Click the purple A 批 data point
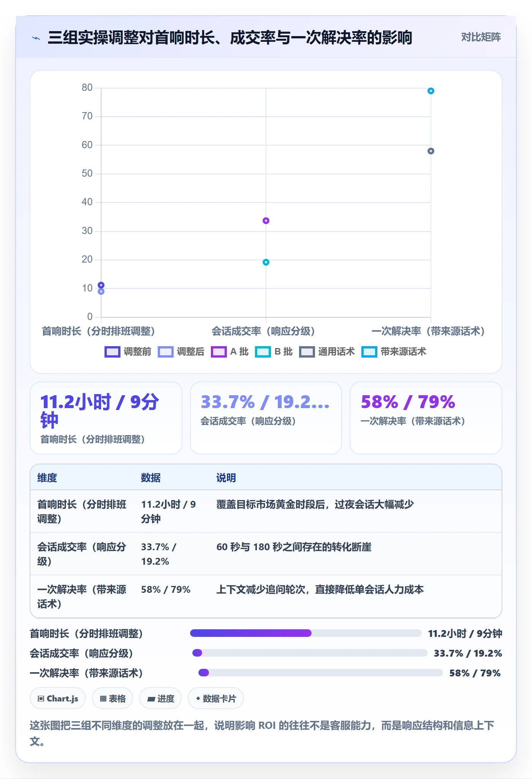 (266, 220)
